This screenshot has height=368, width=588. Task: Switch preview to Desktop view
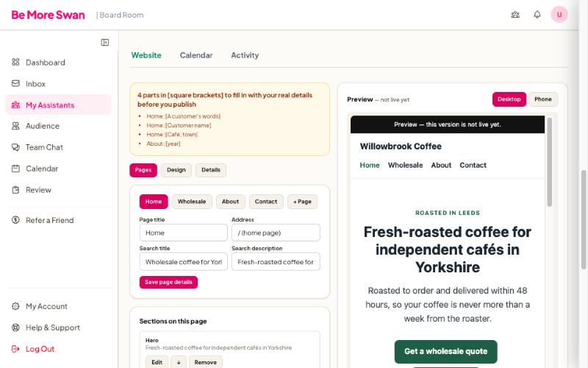(x=509, y=99)
